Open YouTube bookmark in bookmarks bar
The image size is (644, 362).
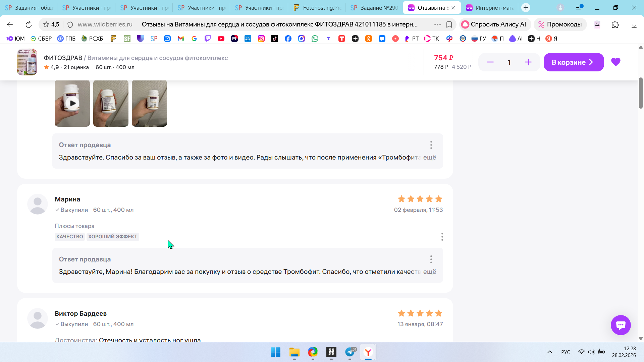click(221, 39)
